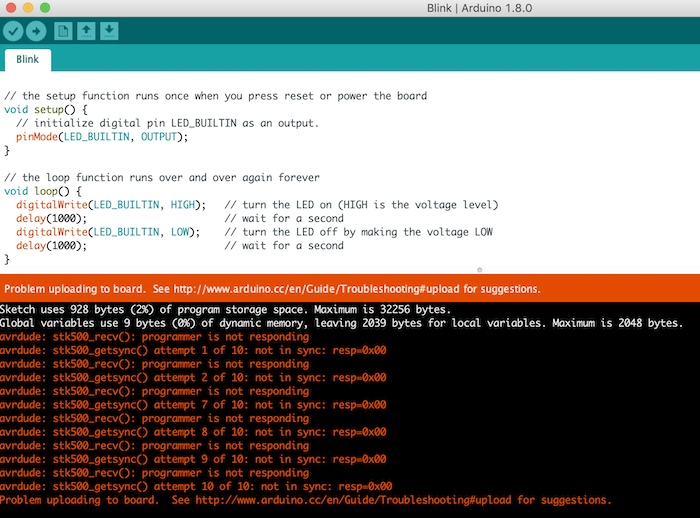Click the 'void setup() {' line
The image size is (700, 518).
(46, 109)
